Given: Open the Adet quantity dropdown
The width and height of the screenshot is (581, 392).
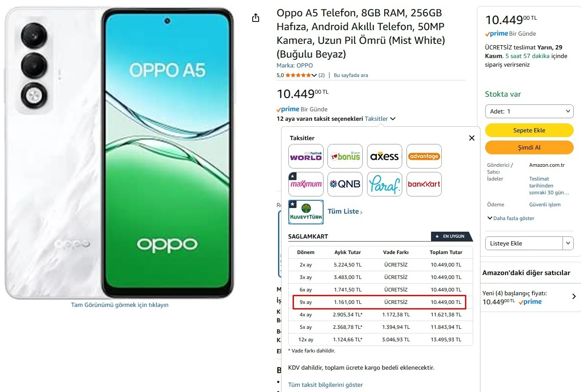Looking at the screenshot, I should coord(529,111).
